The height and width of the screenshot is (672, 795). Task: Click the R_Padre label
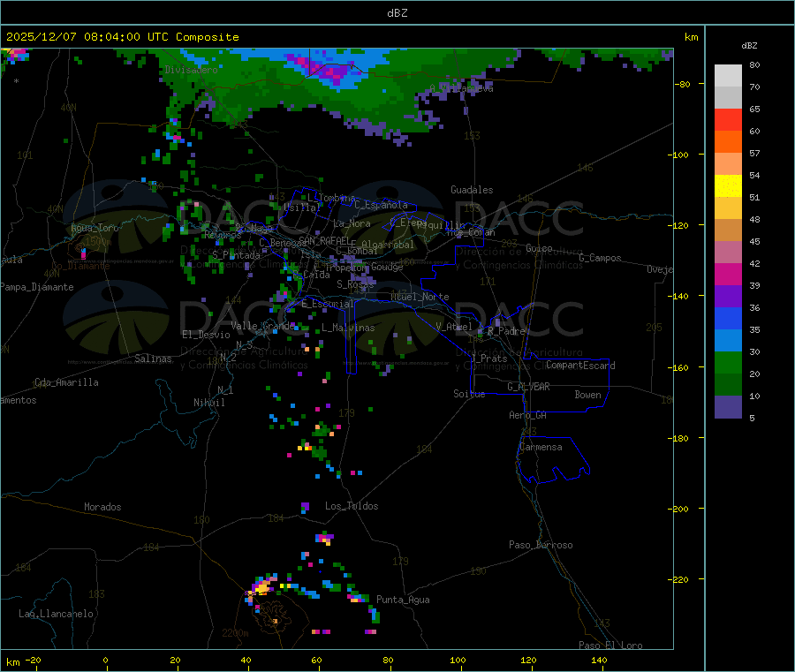coord(506,331)
